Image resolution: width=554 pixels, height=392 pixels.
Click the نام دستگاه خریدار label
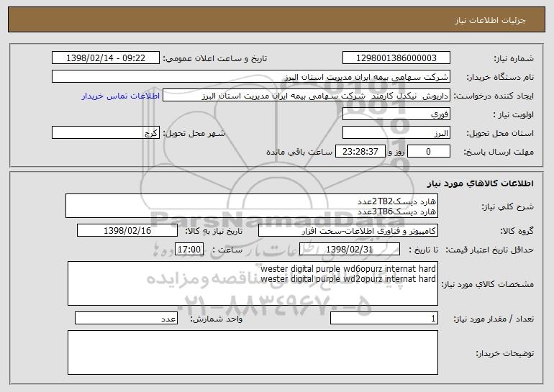(500, 77)
